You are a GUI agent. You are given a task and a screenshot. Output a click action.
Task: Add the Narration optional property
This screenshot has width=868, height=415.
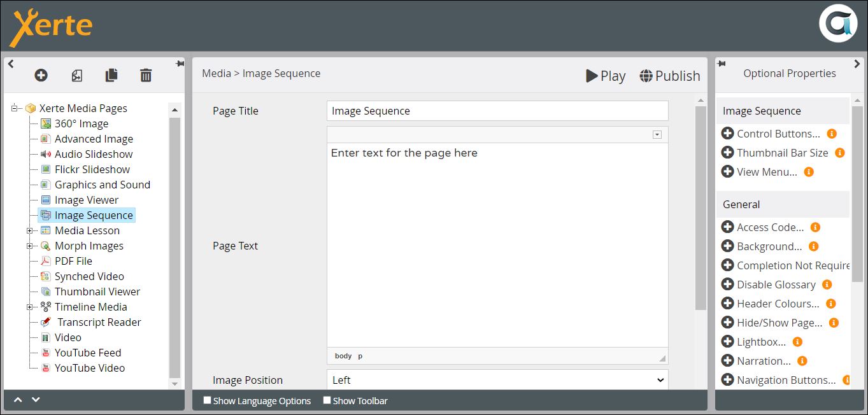coord(727,361)
